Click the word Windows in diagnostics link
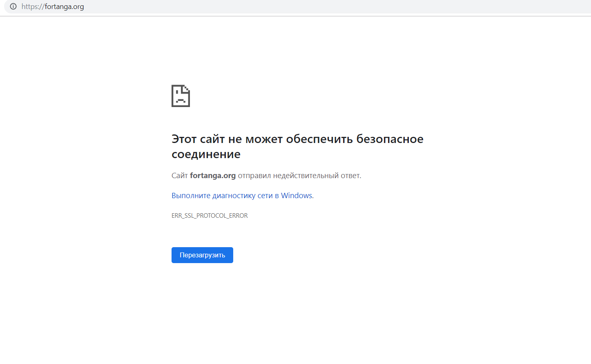Screen dimensions: 591x364 [297, 196]
